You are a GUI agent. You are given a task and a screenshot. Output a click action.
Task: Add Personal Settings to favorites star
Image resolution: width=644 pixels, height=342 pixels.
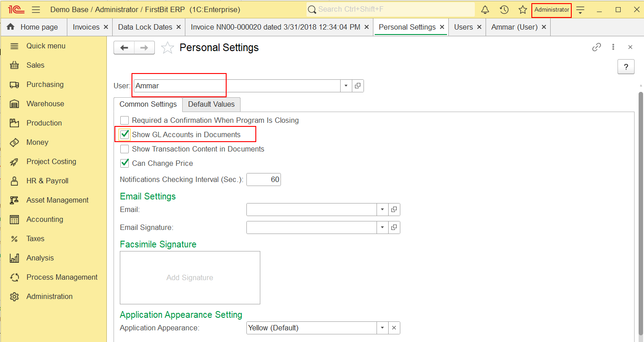(167, 48)
